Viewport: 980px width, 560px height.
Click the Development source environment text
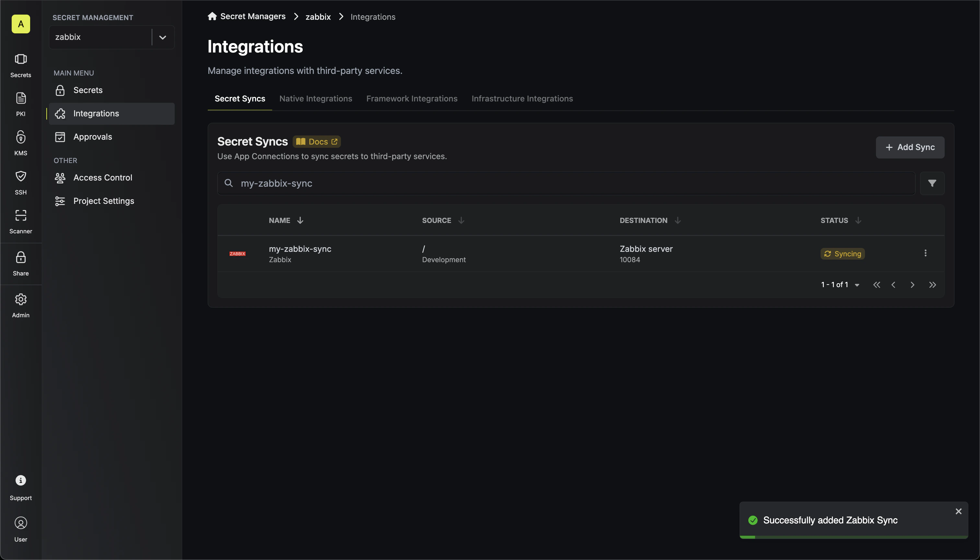[x=443, y=260]
